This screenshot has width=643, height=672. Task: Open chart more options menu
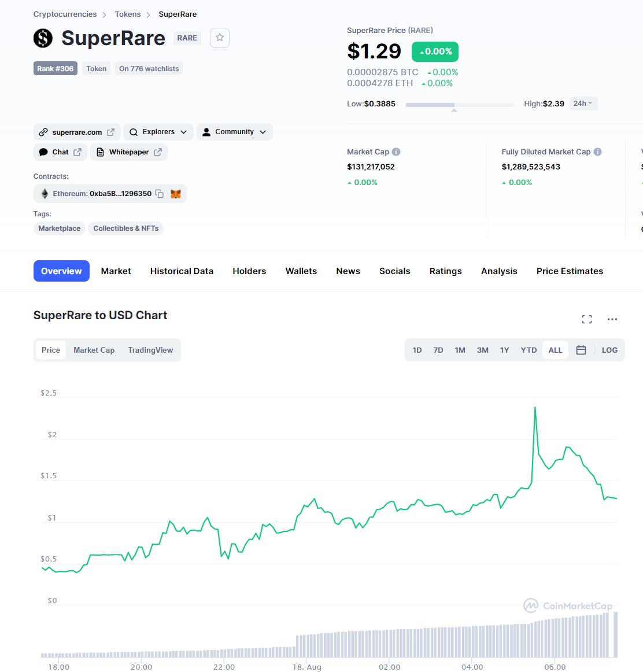[612, 319]
